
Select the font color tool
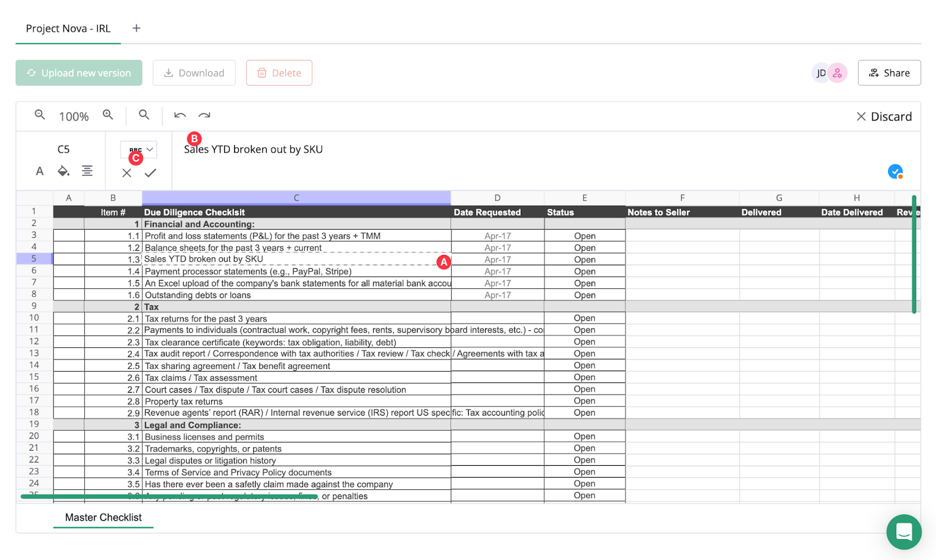pyautogui.click(x=39, y=171)
